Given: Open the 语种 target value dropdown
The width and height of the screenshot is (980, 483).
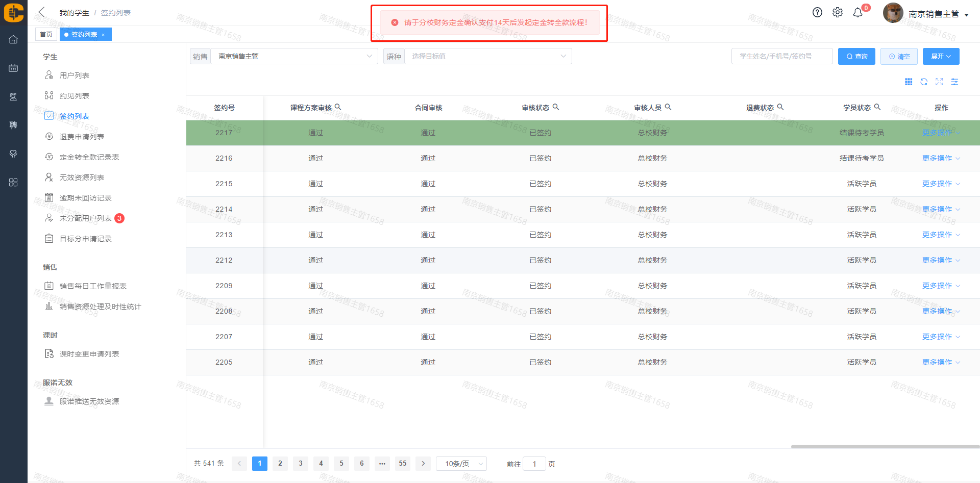Looking at the screenshot, I should tap(488, 56).
